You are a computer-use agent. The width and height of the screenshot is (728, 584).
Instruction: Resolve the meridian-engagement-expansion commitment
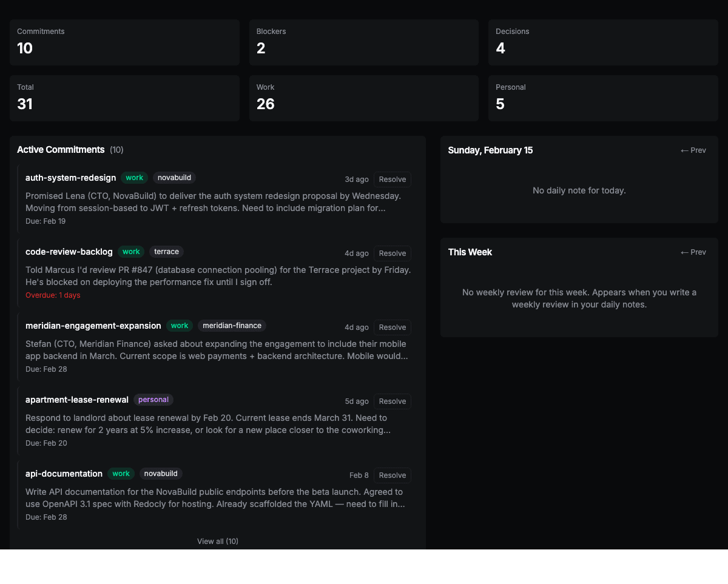pos(392,327)
